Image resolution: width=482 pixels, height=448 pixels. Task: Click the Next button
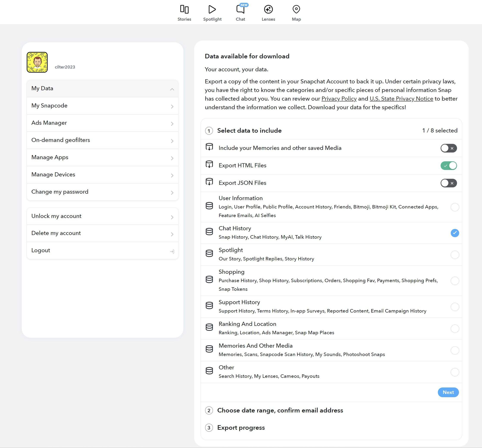coord(448,392)
